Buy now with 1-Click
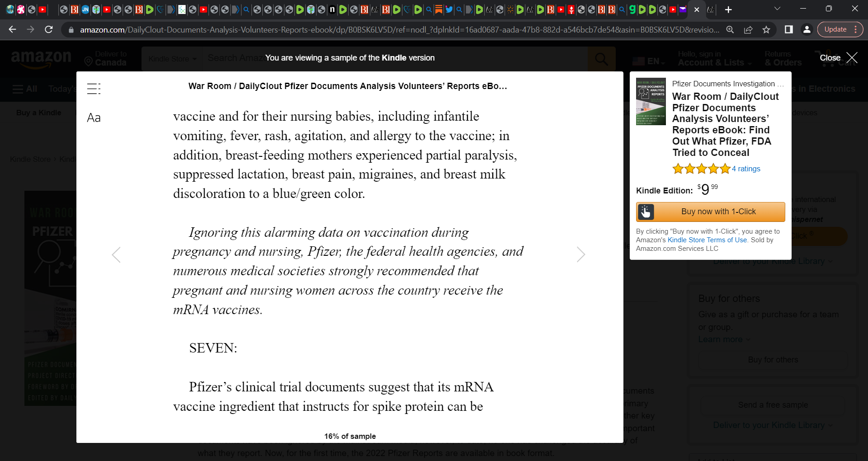The height and width of the screenshot is (461, 868). coord(710,212)
